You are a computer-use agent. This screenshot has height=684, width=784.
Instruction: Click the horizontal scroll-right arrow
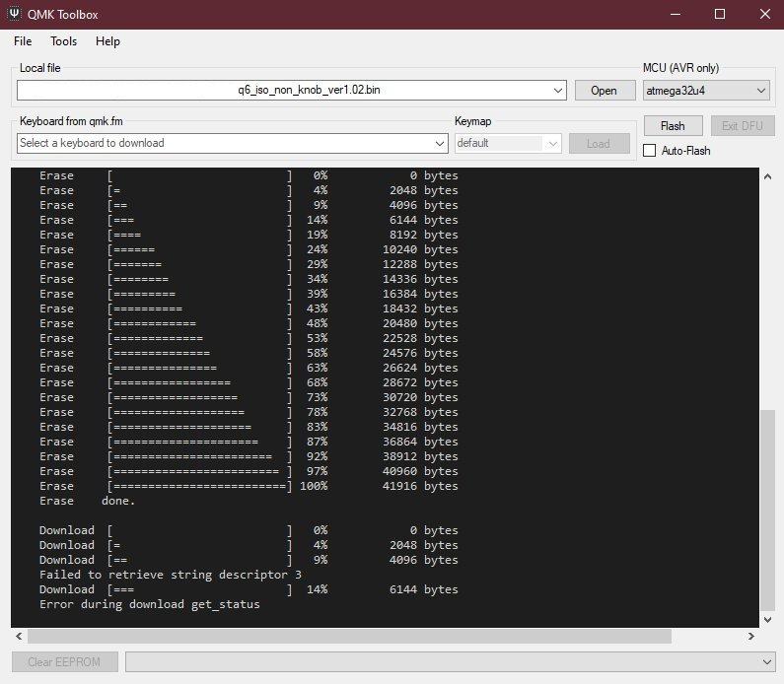tap(751, 636)
